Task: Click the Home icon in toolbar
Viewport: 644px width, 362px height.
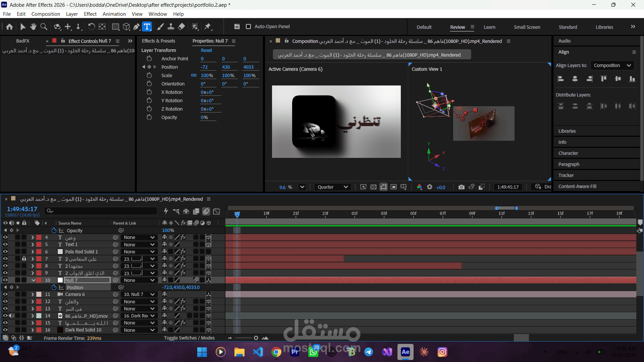Action: (x=9, y=26)
